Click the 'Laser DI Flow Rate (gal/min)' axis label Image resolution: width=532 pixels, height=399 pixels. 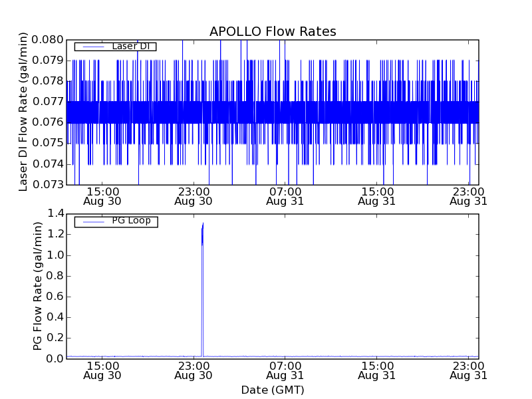(x=23, y=112)
